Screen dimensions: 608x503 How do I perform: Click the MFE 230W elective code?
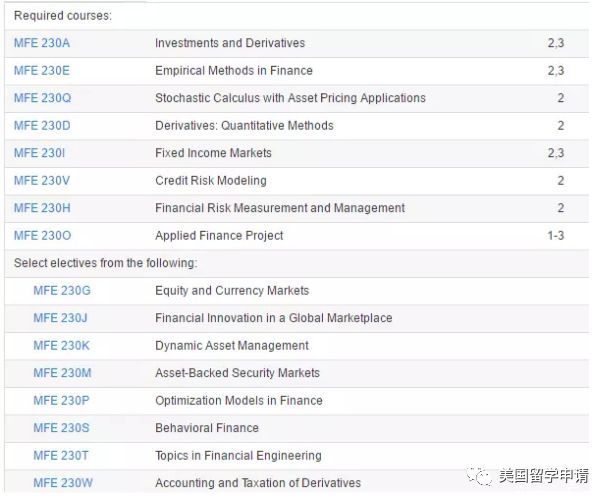62,483
